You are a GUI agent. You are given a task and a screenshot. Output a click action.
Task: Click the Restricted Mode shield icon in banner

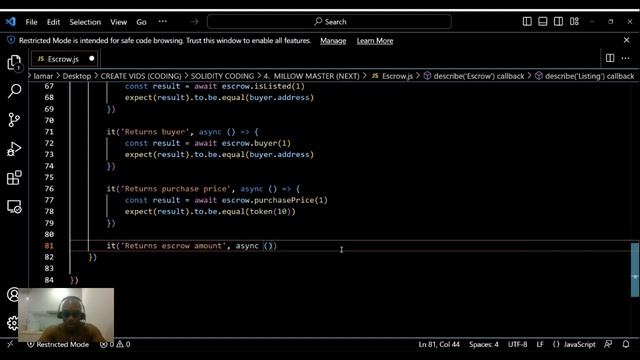(x=11, y=40)
